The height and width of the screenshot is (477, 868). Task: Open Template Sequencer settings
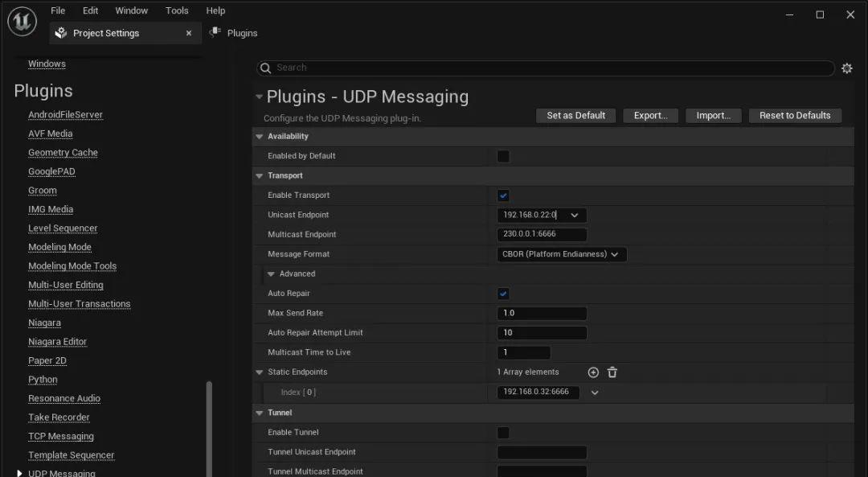tap(72, 454)
